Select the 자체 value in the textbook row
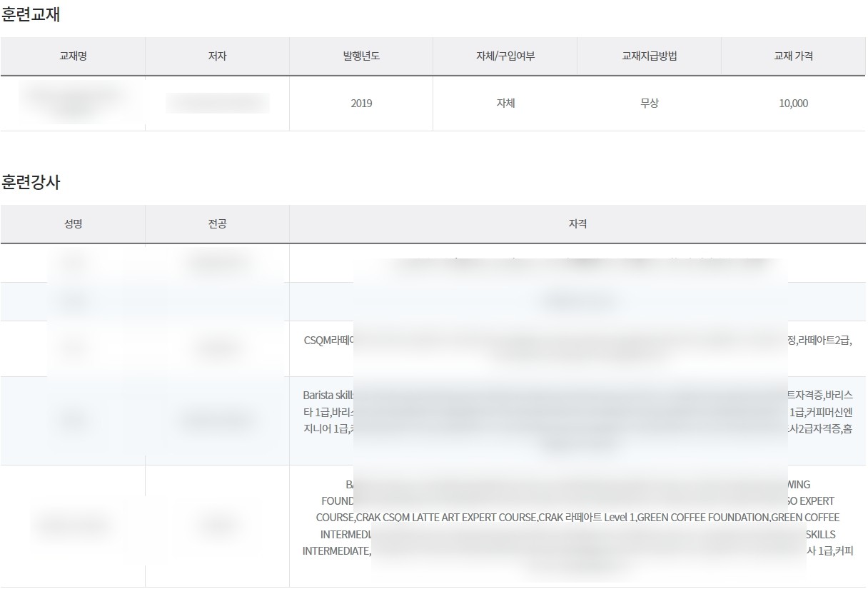The image size is (868, 604). [x=505, y=103]
